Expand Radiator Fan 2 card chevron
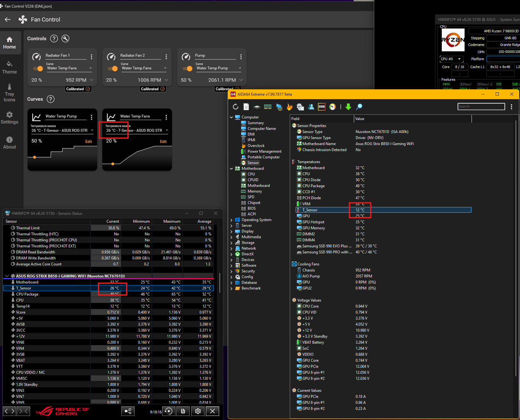 click(166, 80)
